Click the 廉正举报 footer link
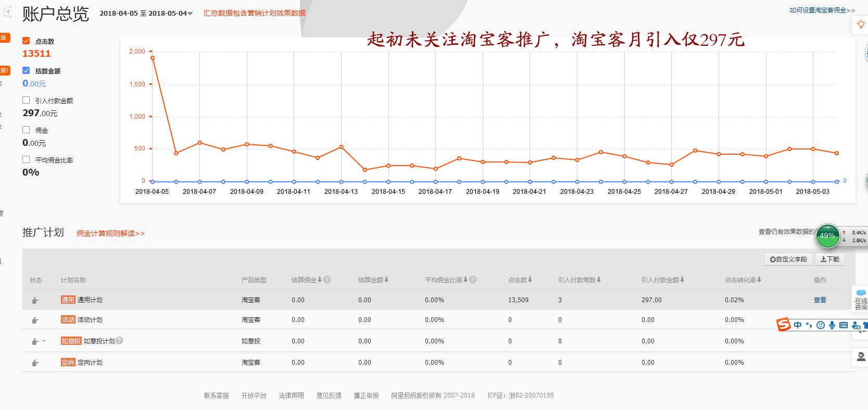Screen dimensions: 868x410 point(367,395)
